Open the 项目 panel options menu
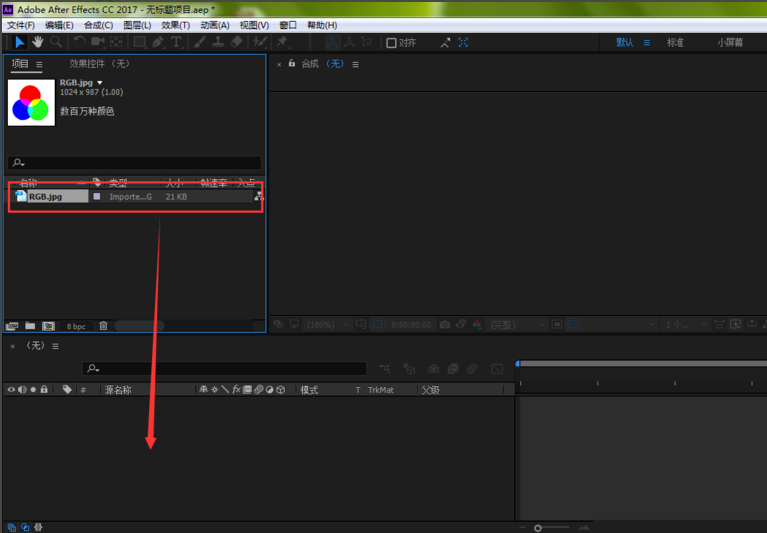Viewport: 767px width, 533px height. click(40, 64)
